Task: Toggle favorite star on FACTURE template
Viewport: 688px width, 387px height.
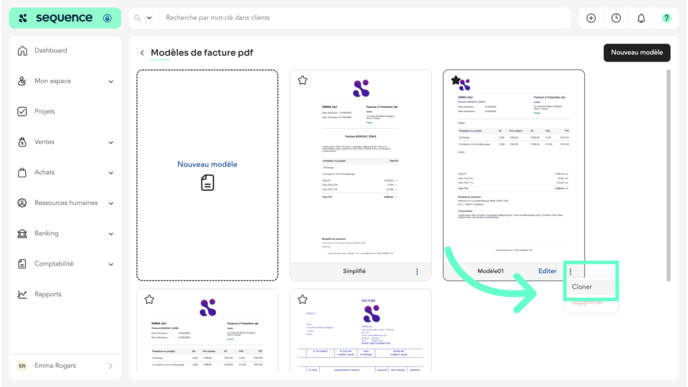Action: (x=302, y=299)
